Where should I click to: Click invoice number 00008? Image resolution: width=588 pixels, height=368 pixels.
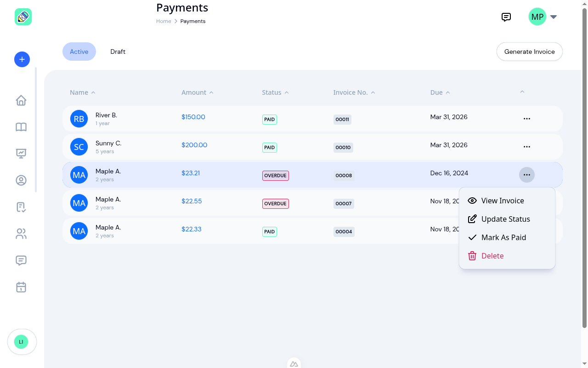(x=344, y=176)
